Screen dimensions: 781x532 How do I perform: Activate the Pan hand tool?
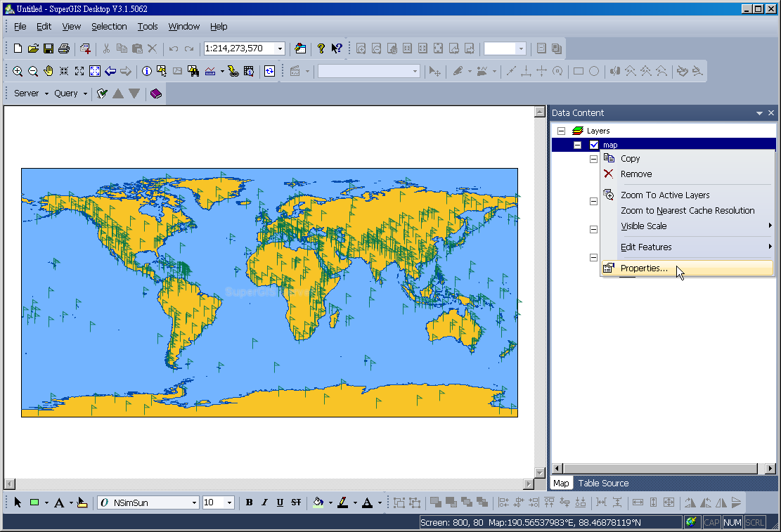[49, 71]
